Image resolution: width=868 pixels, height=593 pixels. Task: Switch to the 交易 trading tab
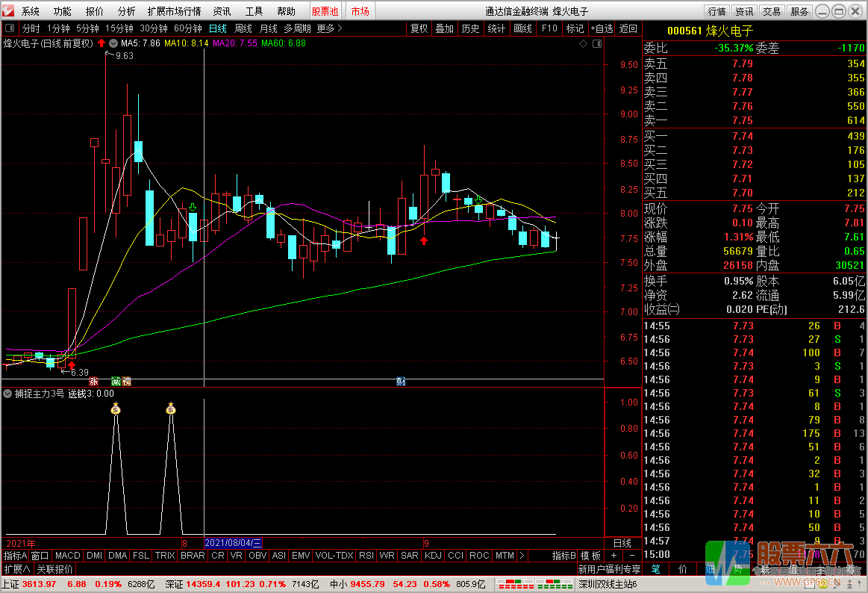point(771,11)
